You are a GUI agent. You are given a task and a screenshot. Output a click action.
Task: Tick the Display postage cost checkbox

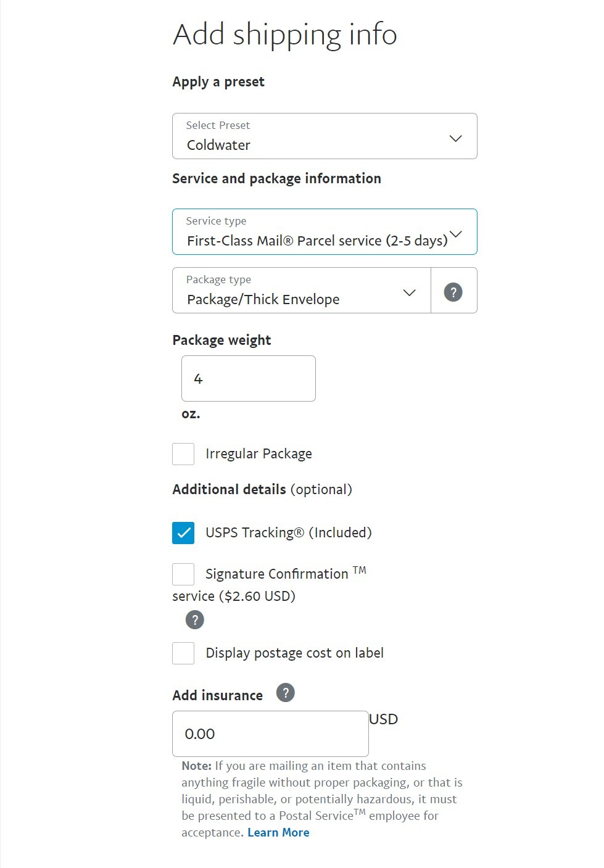(183, 653)
